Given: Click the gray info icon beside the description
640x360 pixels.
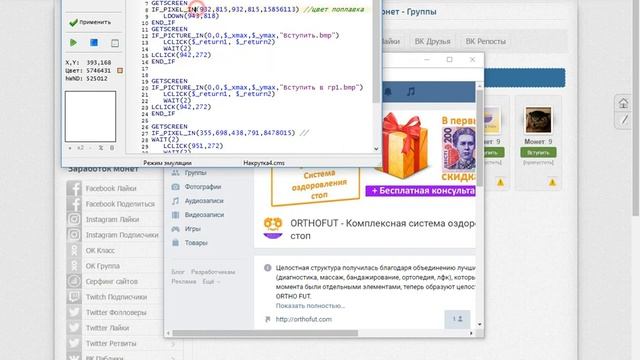Looking at the screenshot, I should click(268, 268).
